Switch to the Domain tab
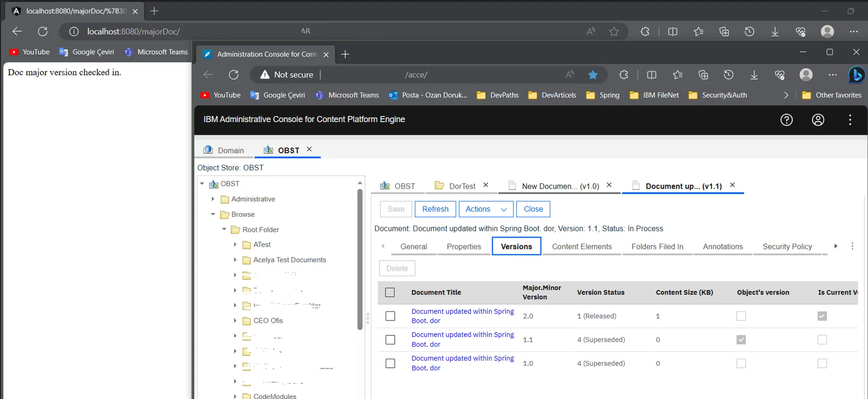The height and width of the screenshot is (399, 868). [x=224, y=150]
